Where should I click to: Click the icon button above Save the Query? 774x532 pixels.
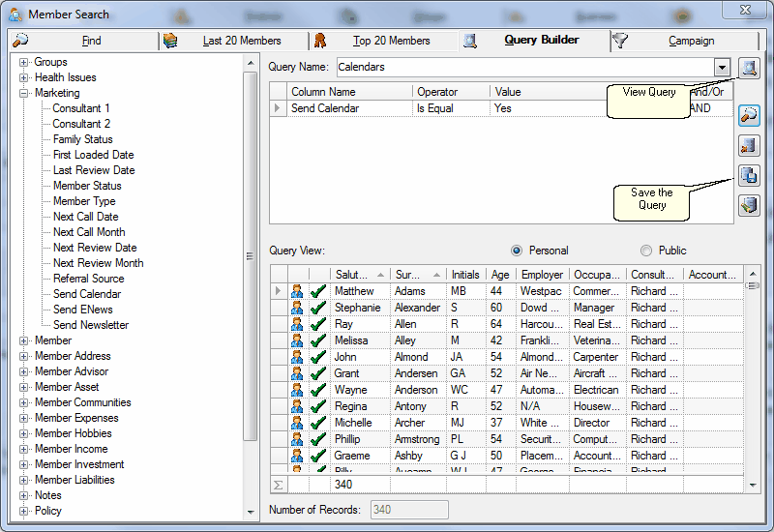click(x=749, y=145)
